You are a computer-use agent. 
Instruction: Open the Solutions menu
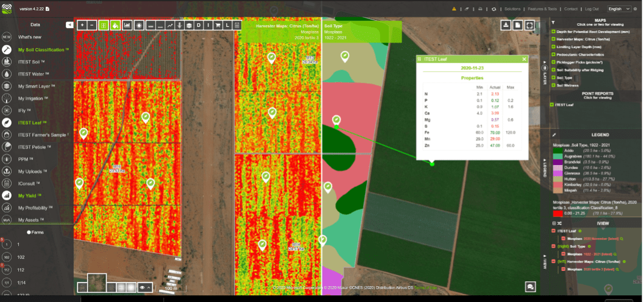click(x=512, y=9)
